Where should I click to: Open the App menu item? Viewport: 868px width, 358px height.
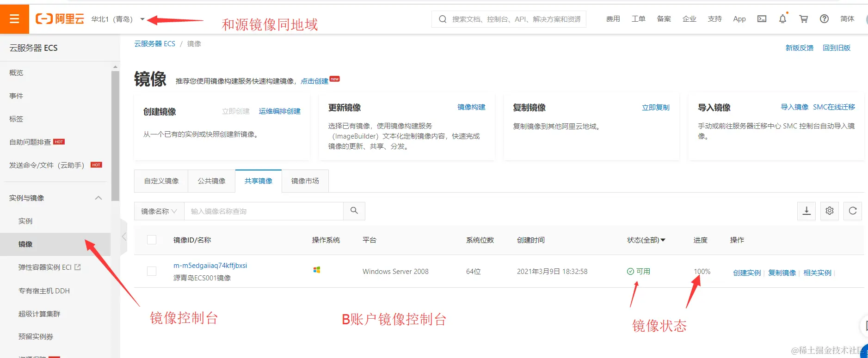[739, 19]
